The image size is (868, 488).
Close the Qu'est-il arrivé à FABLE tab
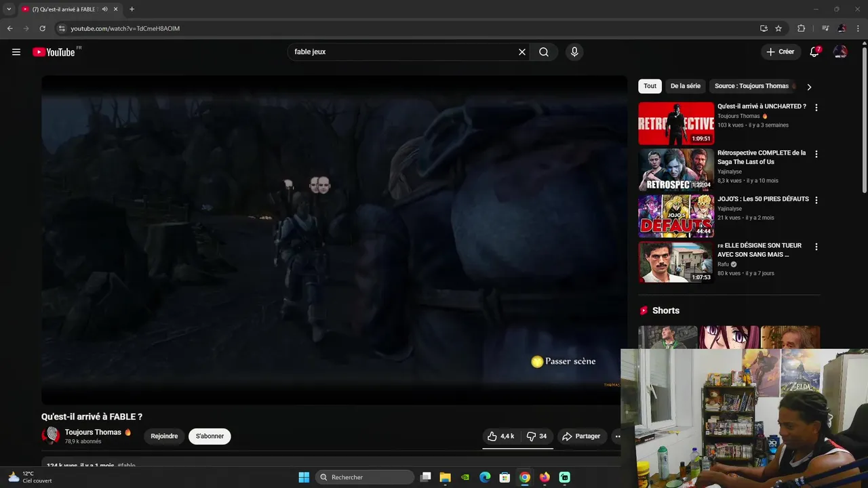(x=116, y=9)
